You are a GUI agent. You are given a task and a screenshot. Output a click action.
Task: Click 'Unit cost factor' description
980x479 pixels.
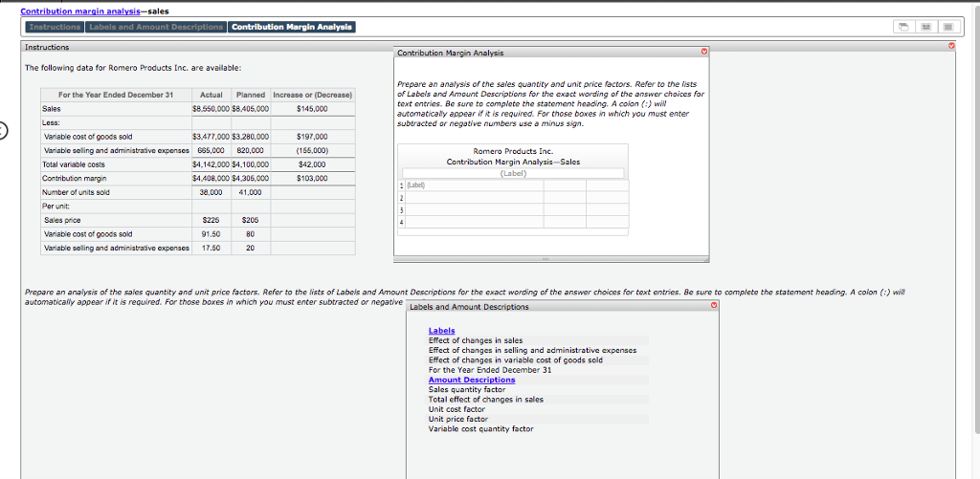[x=457, y=409]
